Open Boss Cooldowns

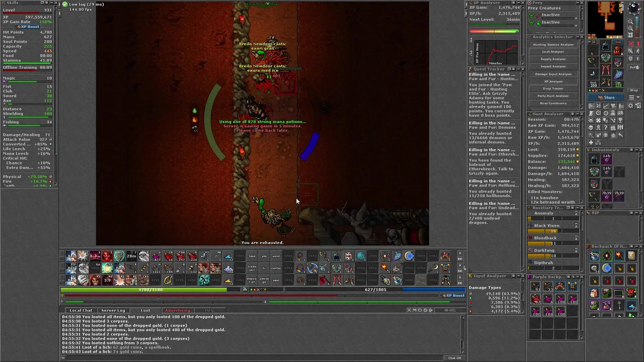tap(553, 103)
